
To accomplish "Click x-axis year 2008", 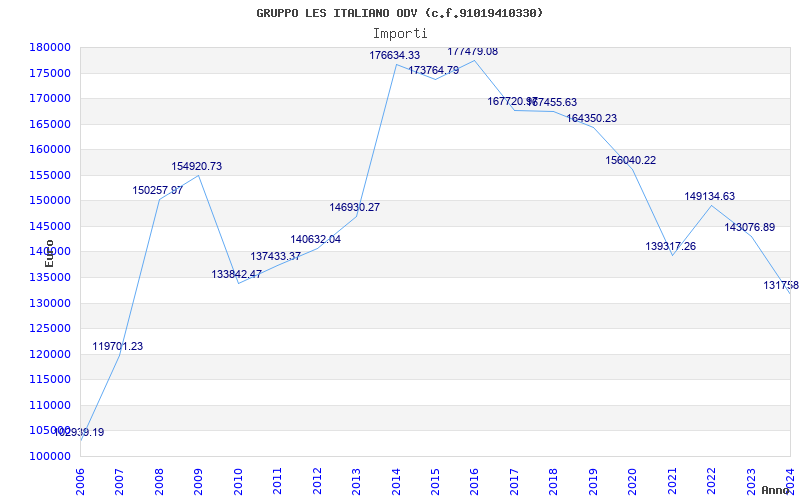I will click(x=159, y=480).
